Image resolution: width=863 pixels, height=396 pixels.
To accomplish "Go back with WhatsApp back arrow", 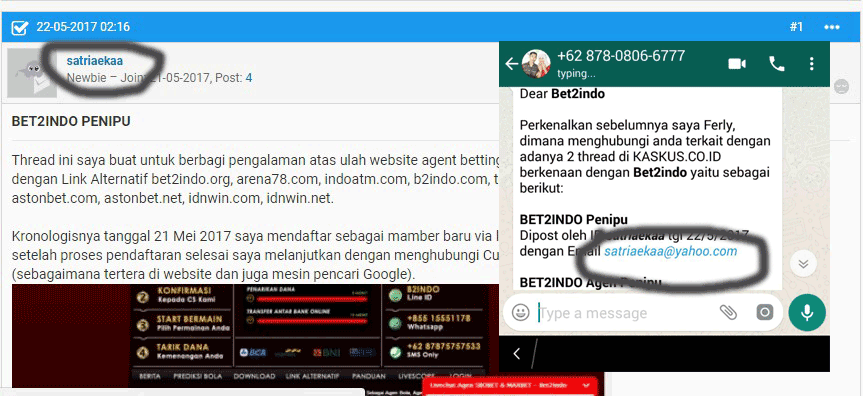I will tap(511, 64).
